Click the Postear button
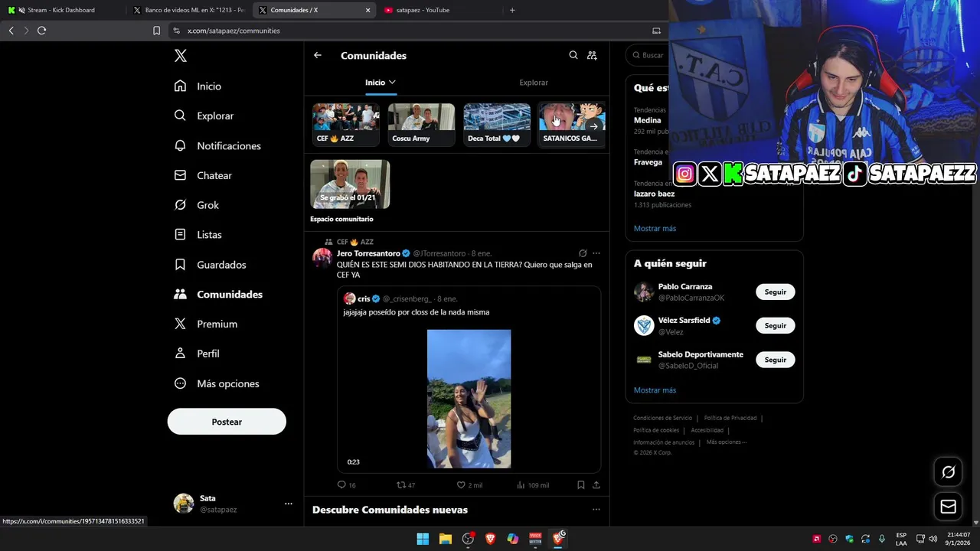This screenshot has height=551, width=980. (x=227, y=422)
